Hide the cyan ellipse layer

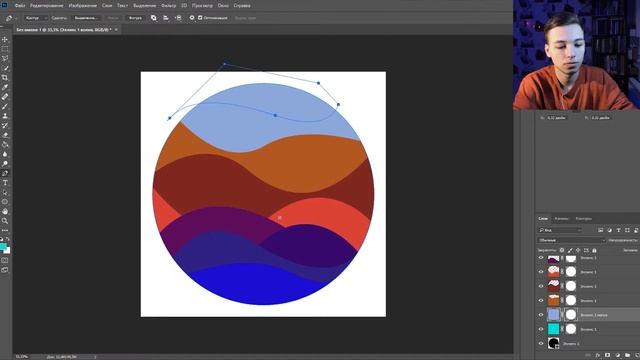click(541, 329)
